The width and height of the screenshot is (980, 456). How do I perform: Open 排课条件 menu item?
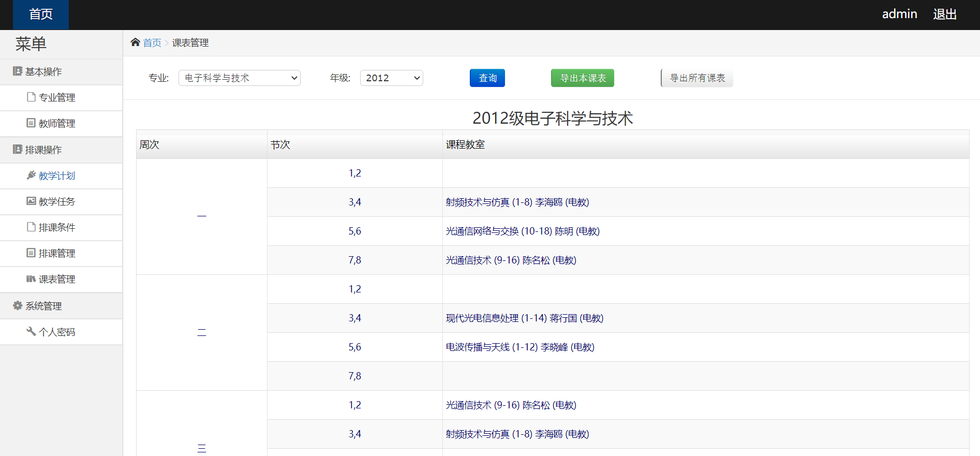tap(61, 228)
